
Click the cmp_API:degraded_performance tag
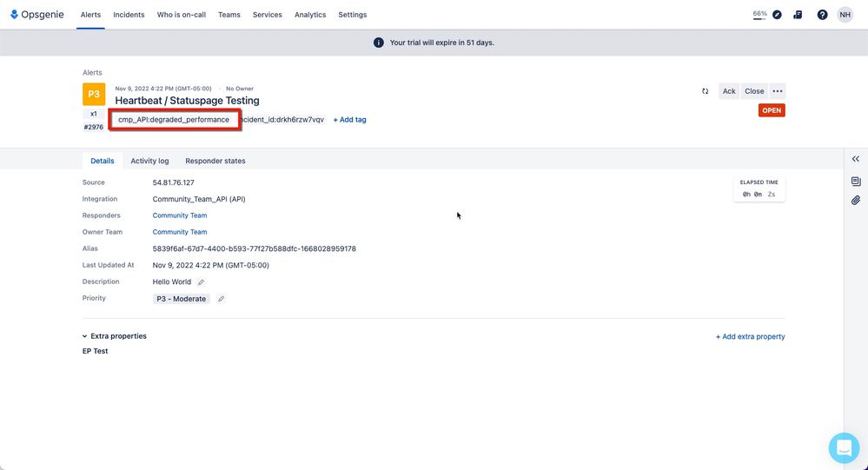174,120
